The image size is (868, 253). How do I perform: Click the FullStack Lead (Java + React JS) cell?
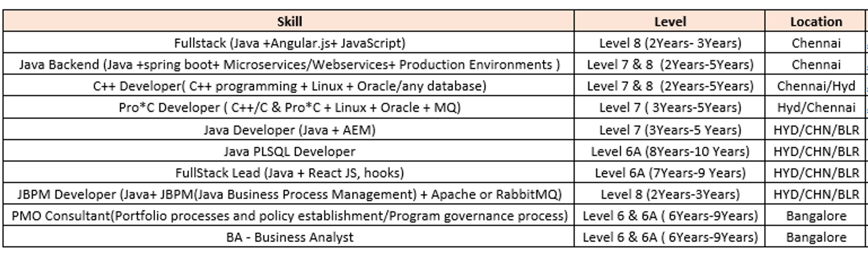[x=289, y=173]
